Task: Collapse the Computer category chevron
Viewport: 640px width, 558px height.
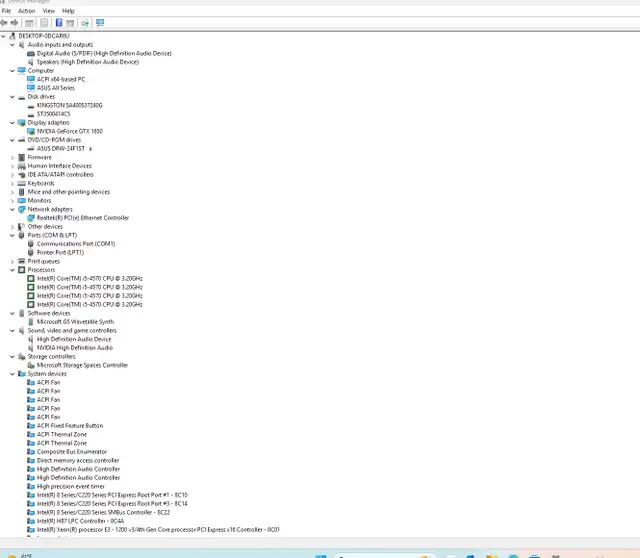Action: click(x=12, y=71)
